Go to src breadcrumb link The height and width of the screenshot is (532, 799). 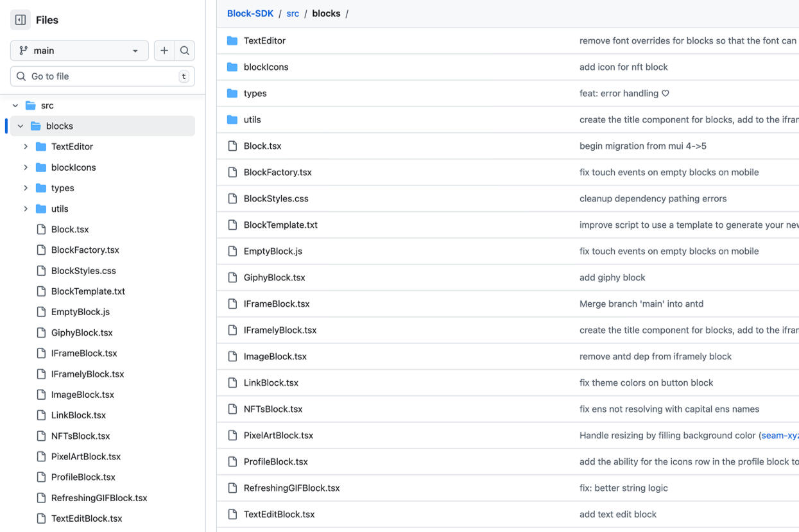coord(293,13)
